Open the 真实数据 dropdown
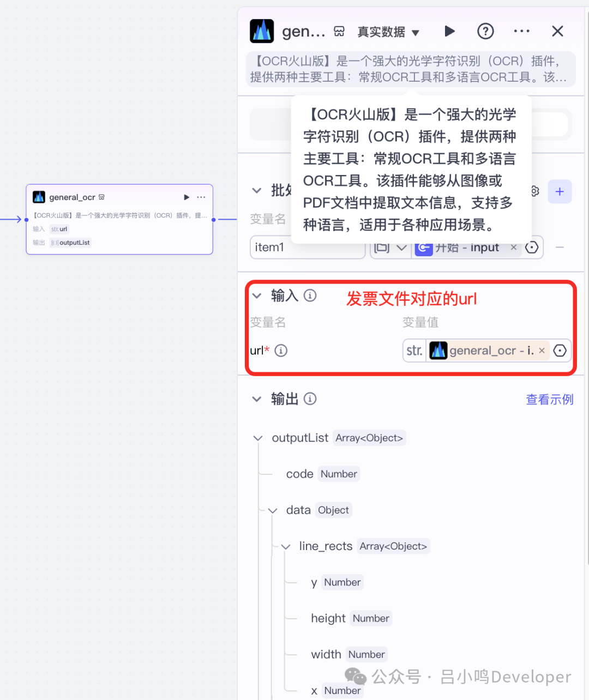 pos(388,32)
